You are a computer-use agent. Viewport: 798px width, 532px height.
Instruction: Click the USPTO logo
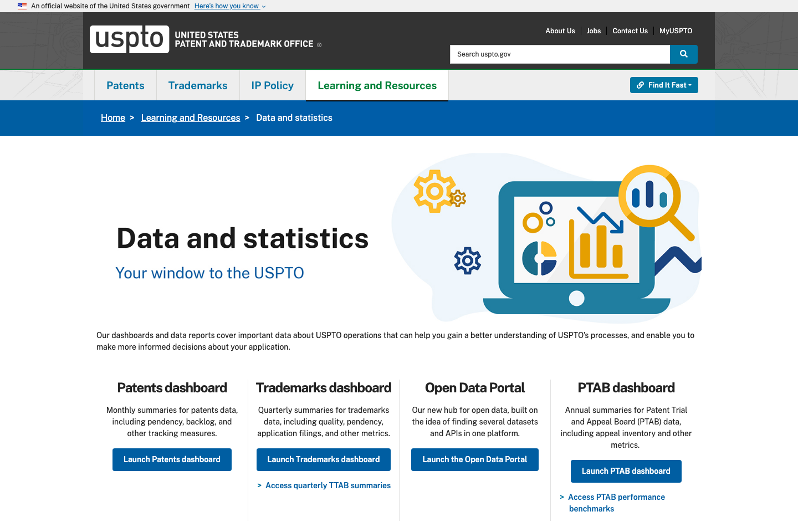129,39
